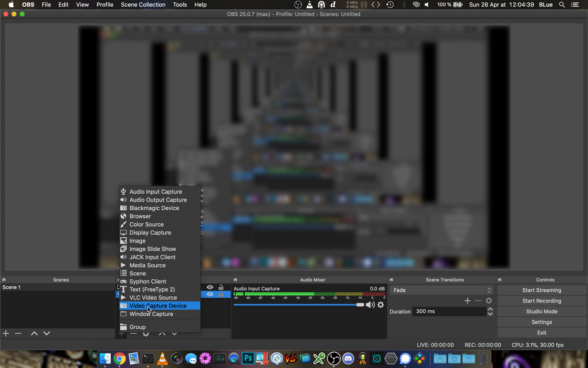588x368 pixels.
Task: Undock the Scenes panel with its float icon
Action: coord(4,280)
